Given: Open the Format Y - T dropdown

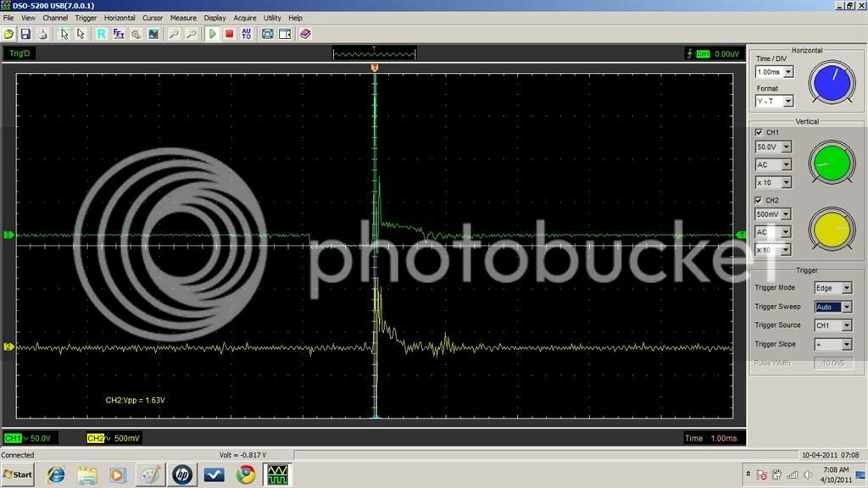Looking at the screenshot, I should [788, 102].
